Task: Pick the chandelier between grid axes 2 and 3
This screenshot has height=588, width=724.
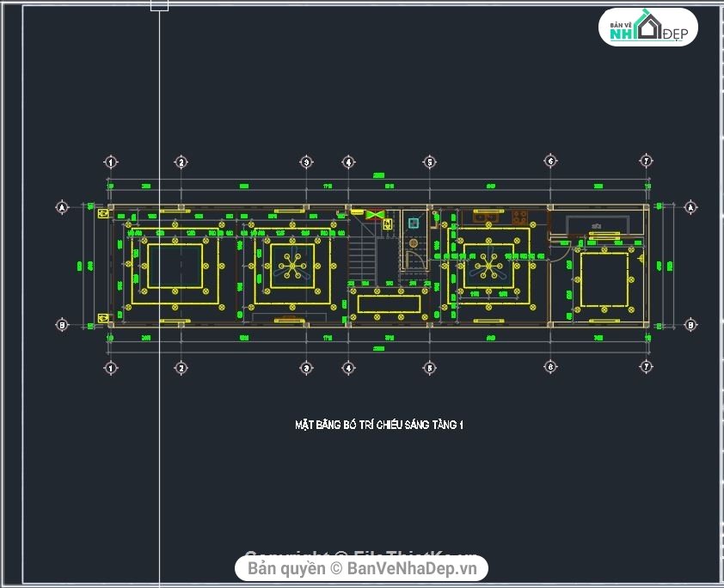Action: (293, 266)
